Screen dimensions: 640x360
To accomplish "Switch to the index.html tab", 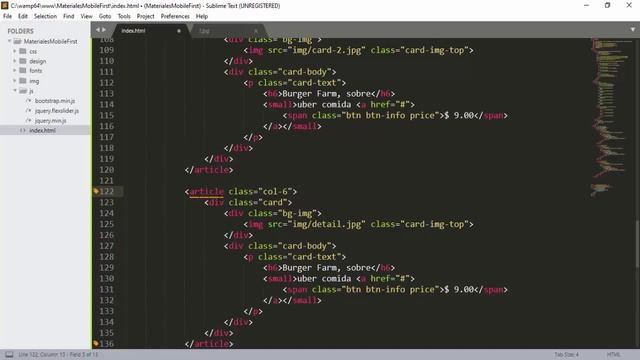I will [x=149, y=31].
